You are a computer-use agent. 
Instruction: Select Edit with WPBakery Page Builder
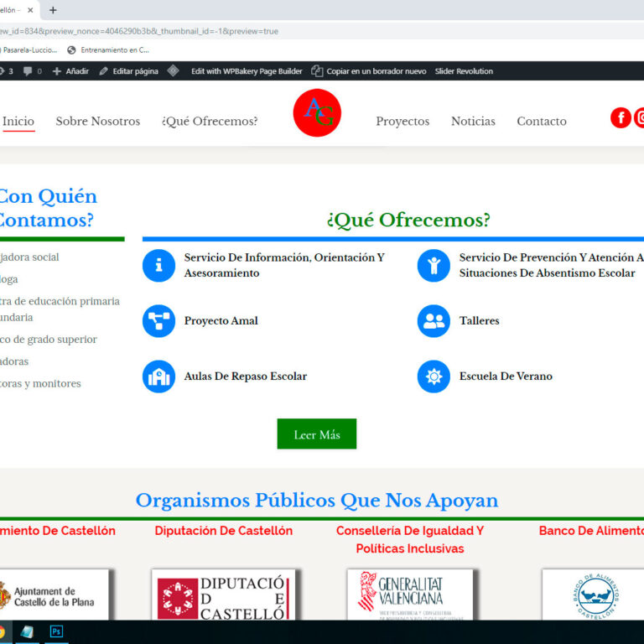tap(246, 71)
